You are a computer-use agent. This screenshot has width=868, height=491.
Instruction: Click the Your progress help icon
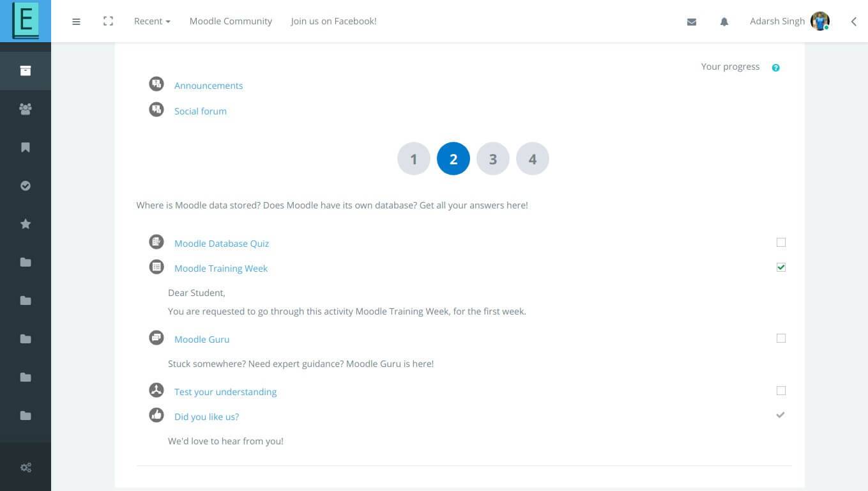pos(775,68)
